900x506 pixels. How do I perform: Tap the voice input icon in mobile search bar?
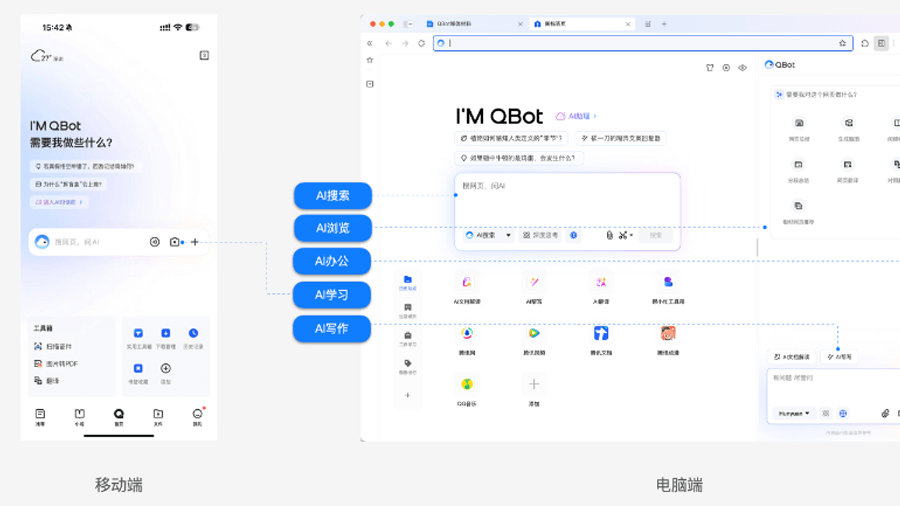[x=154, y=242]
